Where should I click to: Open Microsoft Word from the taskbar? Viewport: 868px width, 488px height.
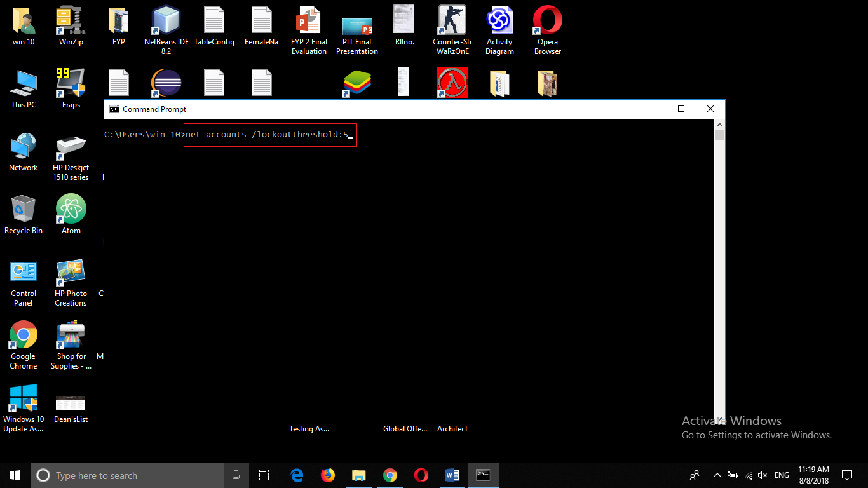click(452, 475)
